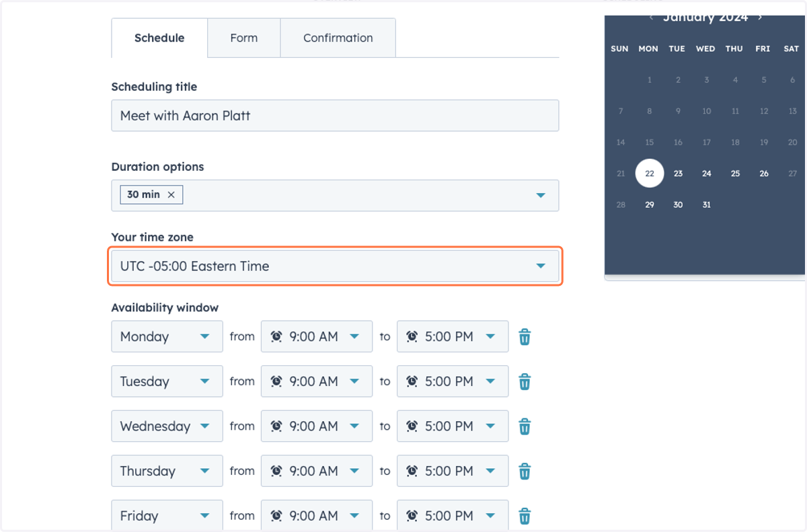
Task: Change the Wednesday day dropdown
Action: (167, 426)
